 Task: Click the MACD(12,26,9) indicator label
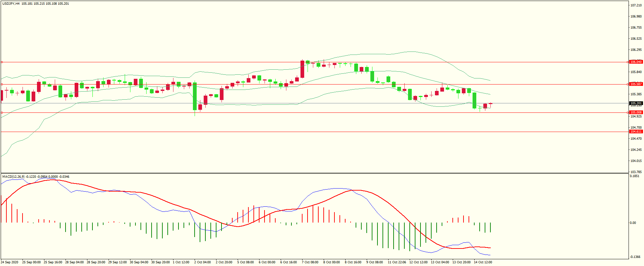[x=13, y=176]
